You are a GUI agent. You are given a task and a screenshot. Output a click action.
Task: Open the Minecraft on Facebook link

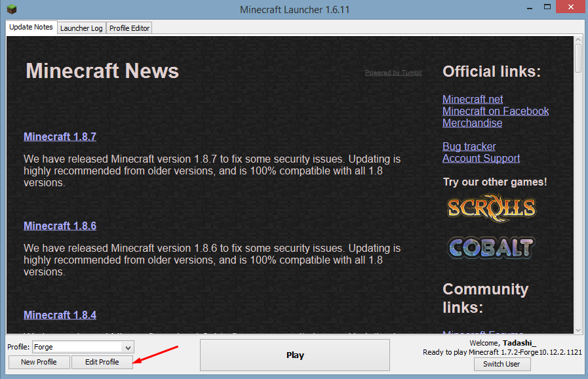point(496,111)
